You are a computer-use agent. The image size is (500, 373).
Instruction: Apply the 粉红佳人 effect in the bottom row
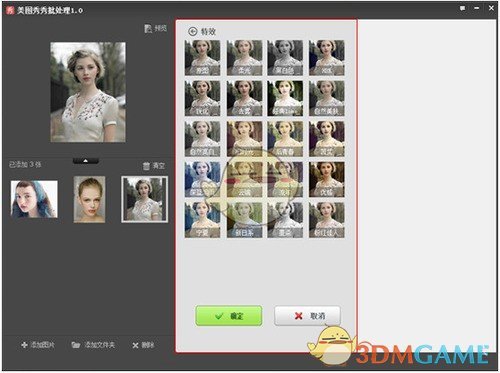(327, 220)
